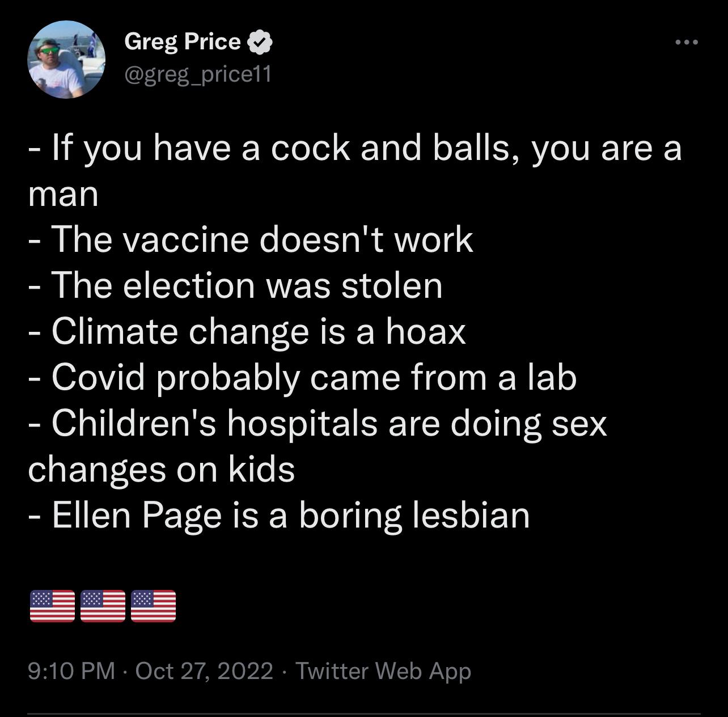728x717 pixels.
Task: Click the middle American flag emoji
Action: tap(103, 606)
